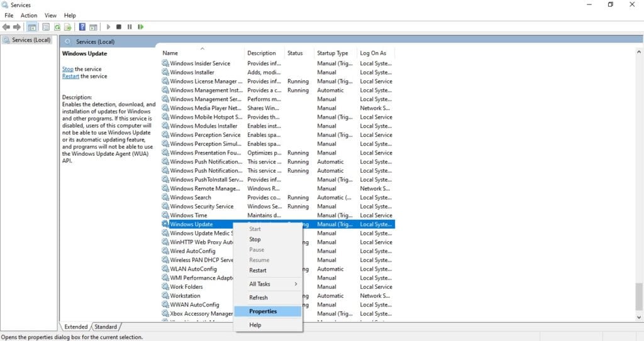
Task: Select the Windows License Manager service row
Action: click(x=277, y=81)
